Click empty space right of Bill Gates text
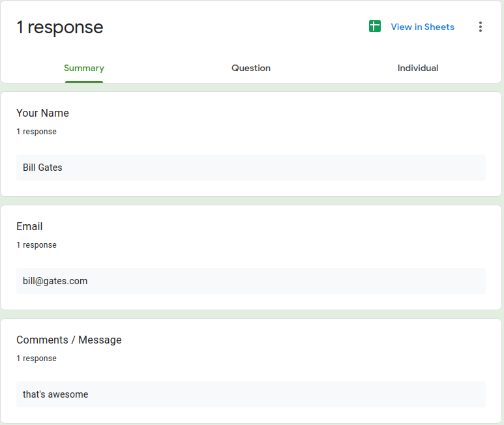This screenshot has height=425, width=504. click(293, 168)
